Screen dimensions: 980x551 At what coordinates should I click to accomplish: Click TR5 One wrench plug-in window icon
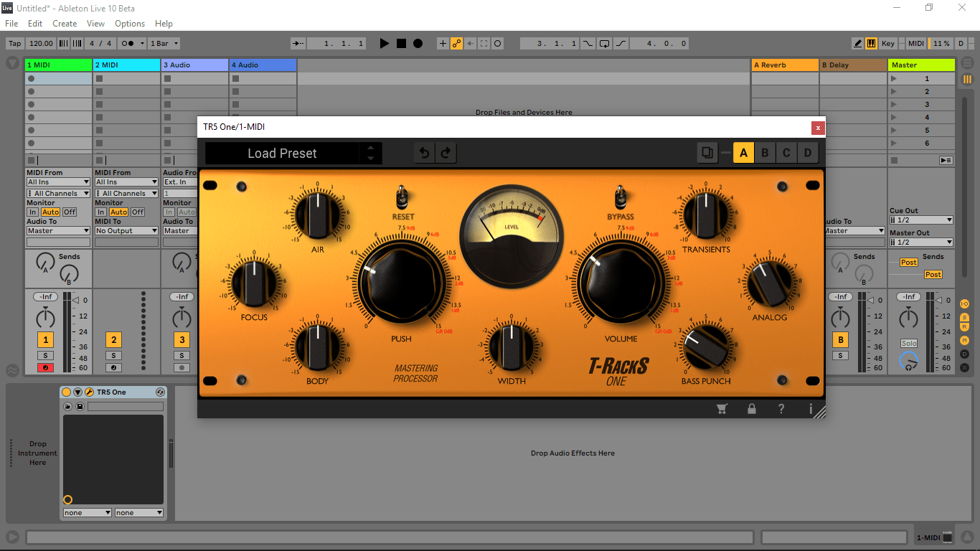click(90, 392)
